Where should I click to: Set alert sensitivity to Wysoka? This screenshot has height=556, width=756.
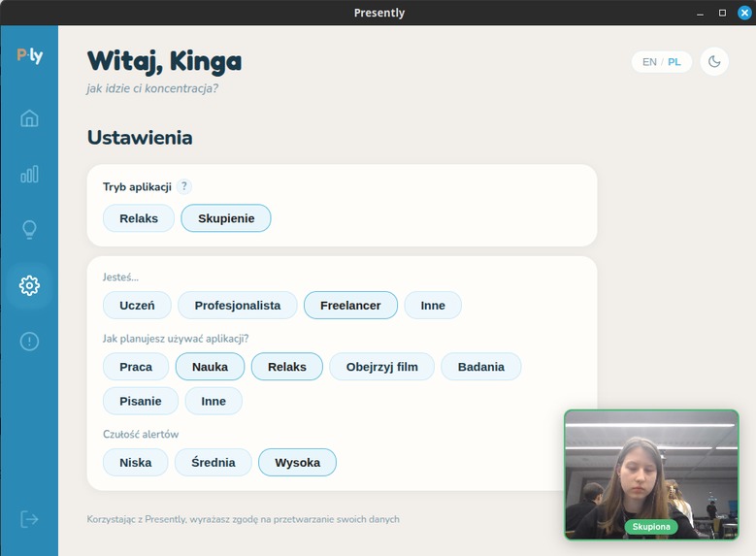click(x=298, y=463)
